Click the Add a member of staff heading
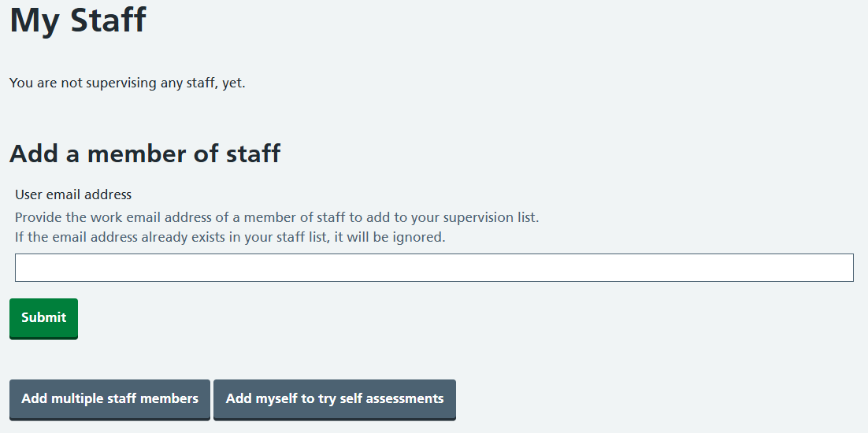The width and height of the screenshot is (868, 433). tap(145, 154)
